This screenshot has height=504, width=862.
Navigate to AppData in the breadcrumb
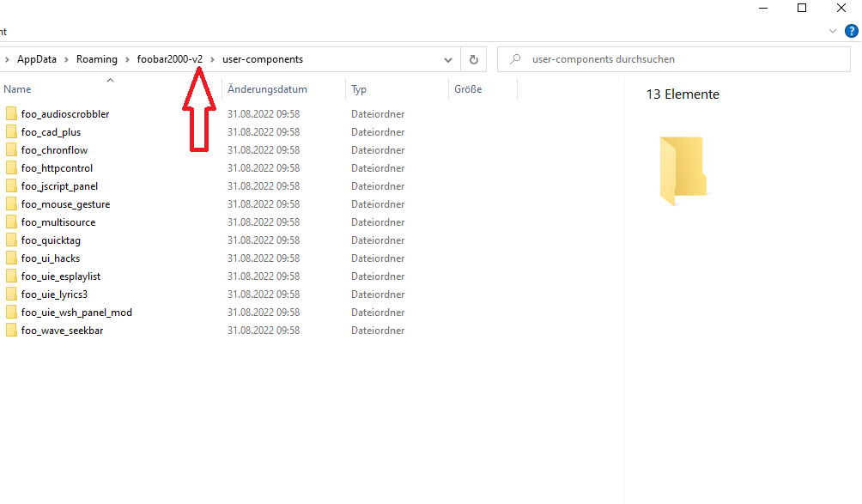tap(37, 59)
